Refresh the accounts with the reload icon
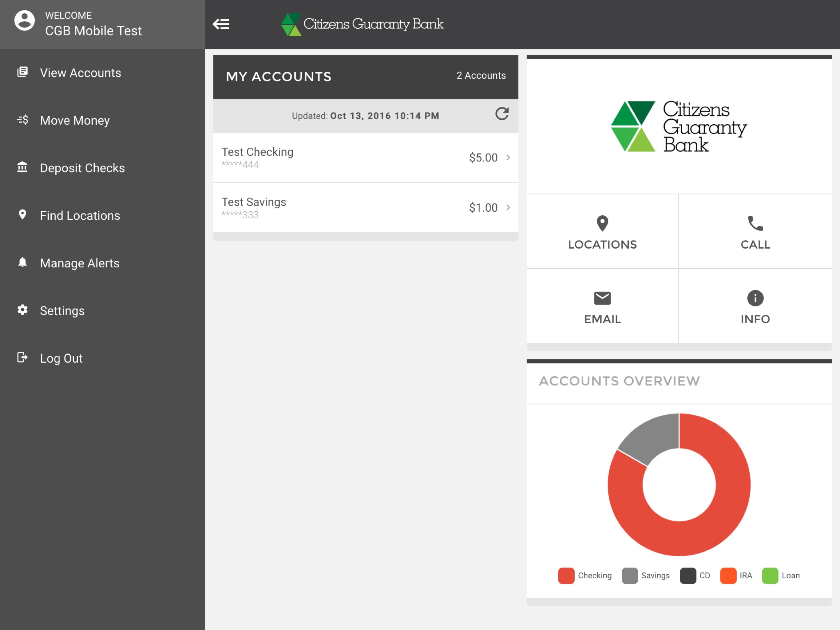This screenshot has height=630, width=840. coord(502,114)
